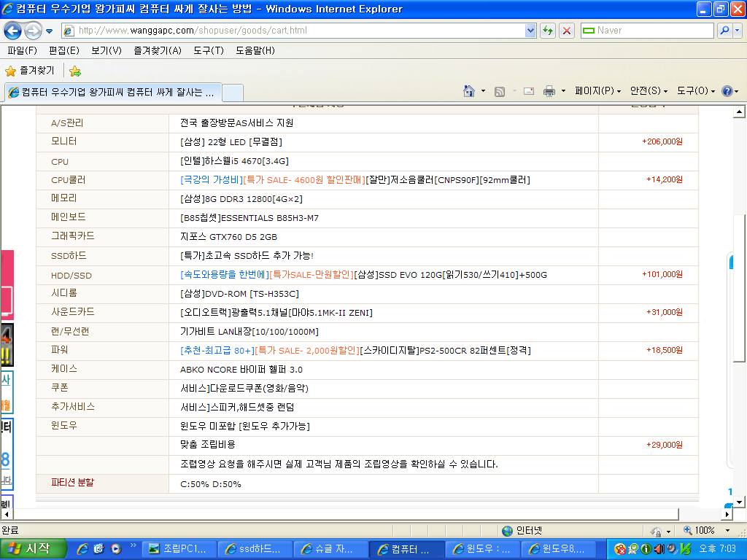This screenshot has height=560, width=747.
Task: Click the RSS feeds icon
Action: coord(499,91)
